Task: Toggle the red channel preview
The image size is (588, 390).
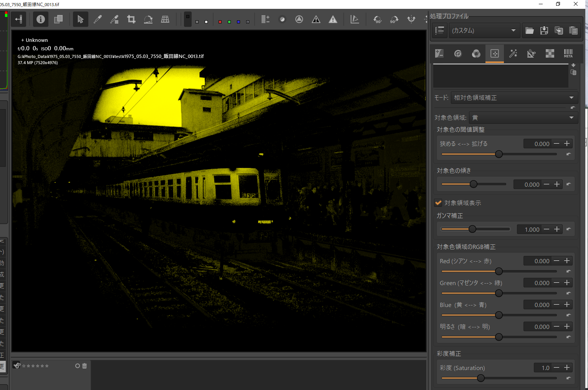Action: [x=220, y=22]
